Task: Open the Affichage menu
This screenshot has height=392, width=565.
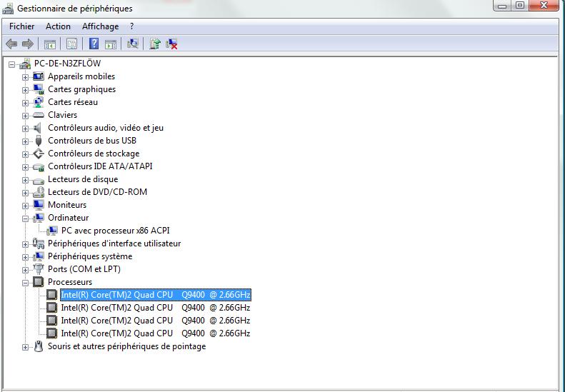Action: (x=100, y=26)
